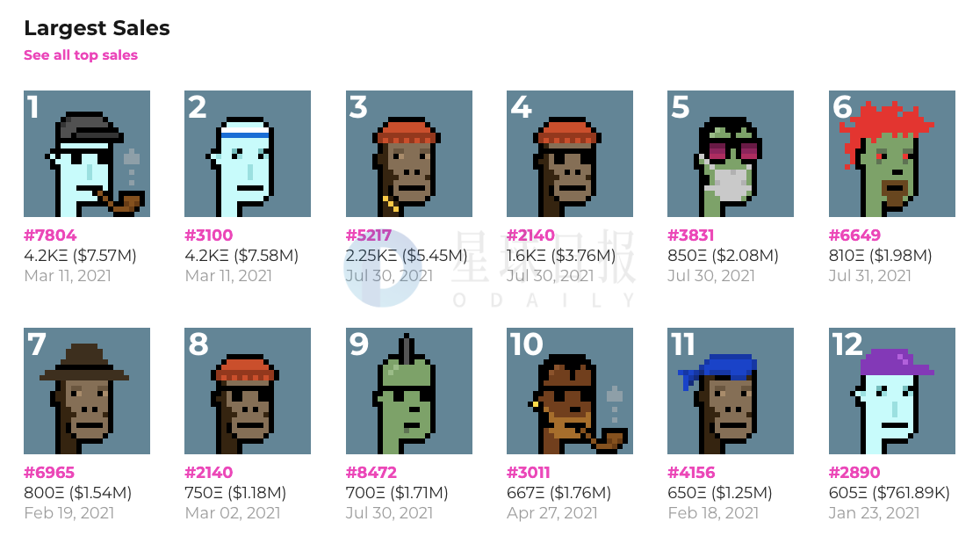Click the fedora ape image ranked 7
Viewport: 980px width, 536px height.
click(87, 391)
